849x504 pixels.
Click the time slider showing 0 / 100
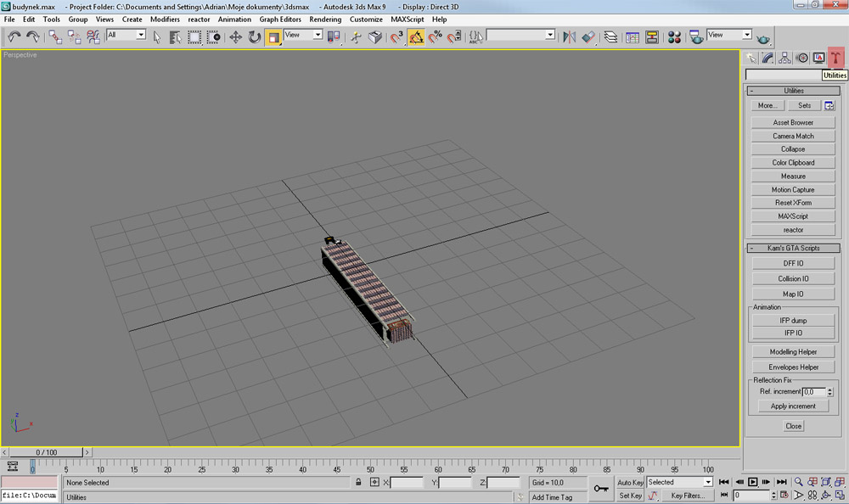click(x=46, y=453)
